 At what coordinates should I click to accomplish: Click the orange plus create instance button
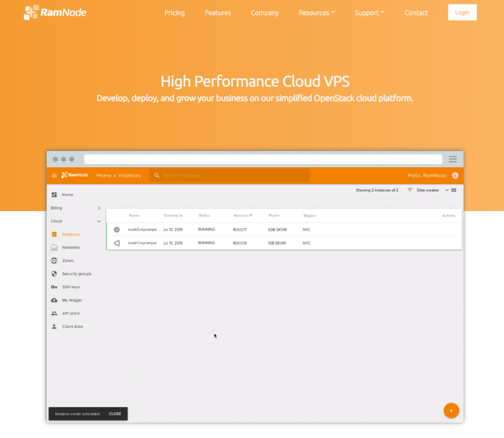click(x=451, y=410)
